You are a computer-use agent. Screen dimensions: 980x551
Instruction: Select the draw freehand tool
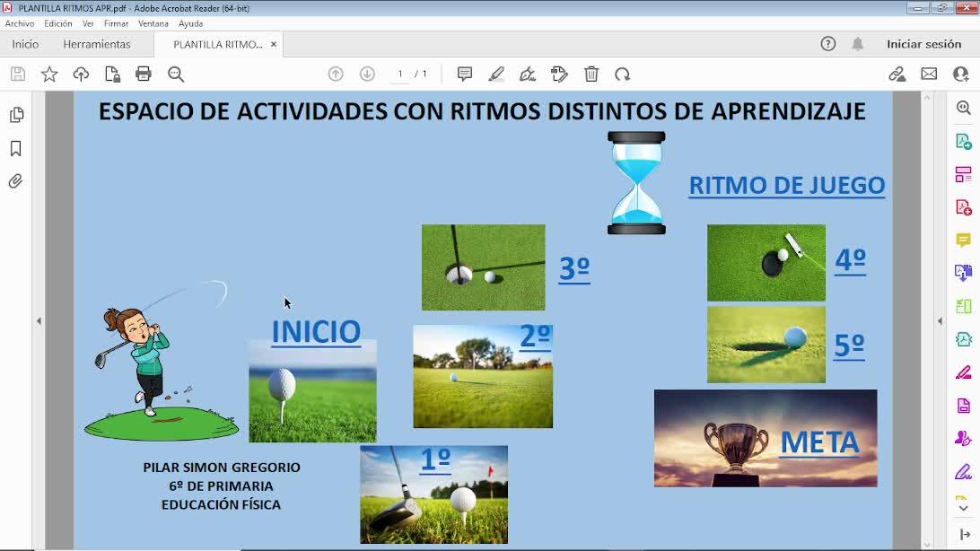pos(528,74)
